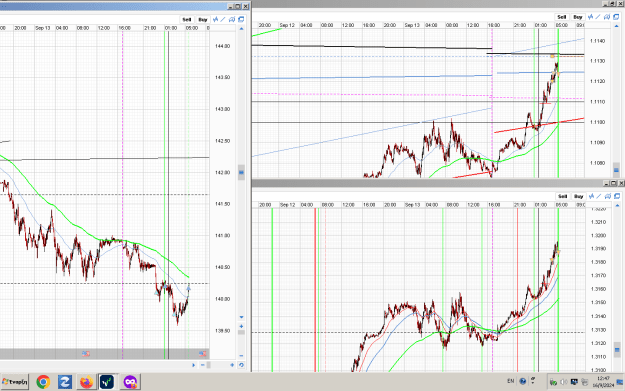
Task: Click reset chart view icon in left chart
Action: [241, 365]
